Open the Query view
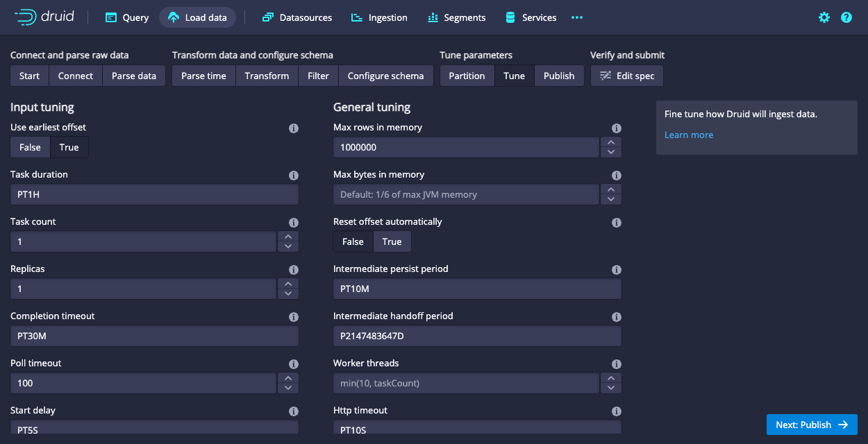Screen dimensions: 868x444 point(126,17)
